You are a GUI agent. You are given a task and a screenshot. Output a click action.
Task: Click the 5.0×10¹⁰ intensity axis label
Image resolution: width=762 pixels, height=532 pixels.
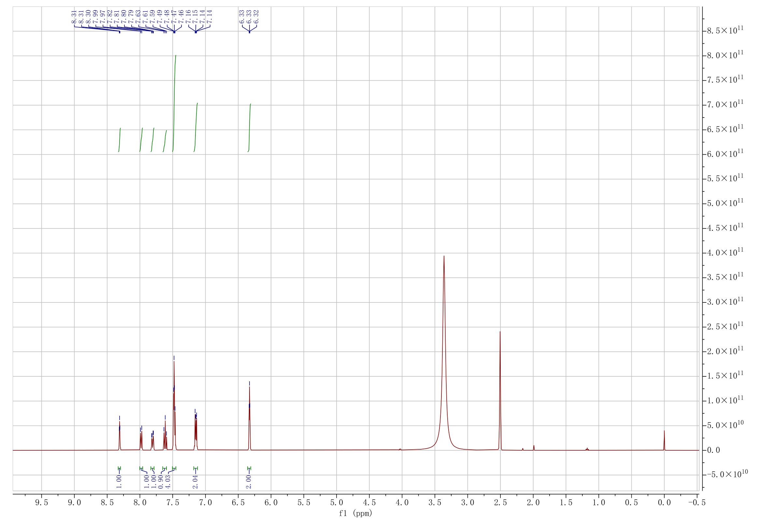tap(725, 425)
